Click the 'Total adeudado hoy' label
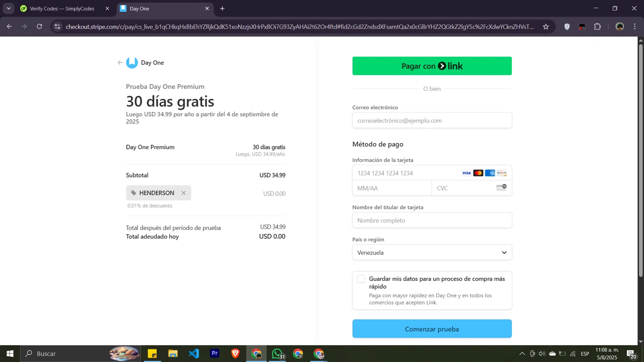The width and height of the screenshot is (644, 362). pyautogui.click(x=152, y=237)
